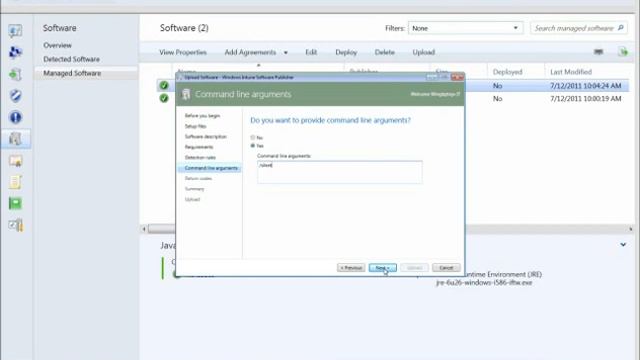
Task: Click the jre-6u26-windows-i586-iftw.exe file name
Action: (484, 282)
